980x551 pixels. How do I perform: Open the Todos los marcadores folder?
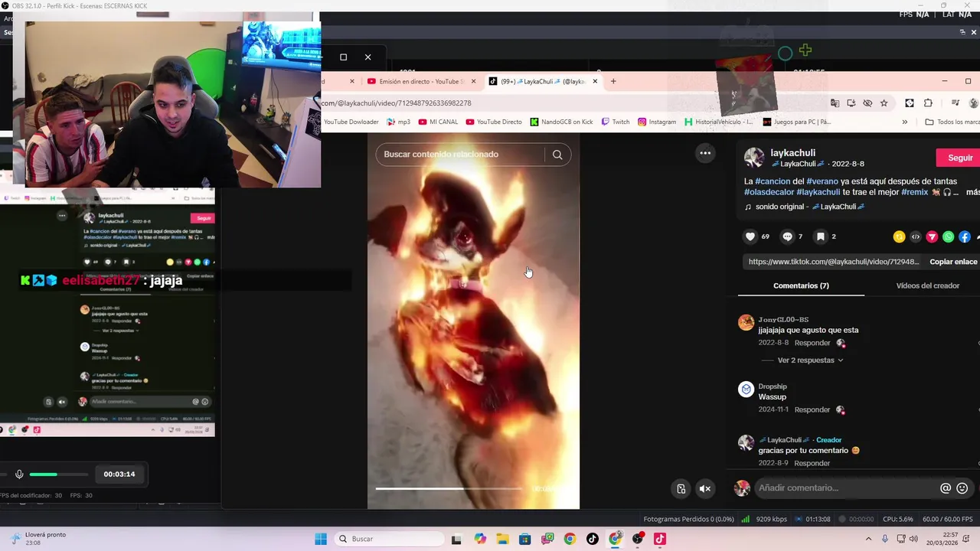coord(952,122)
